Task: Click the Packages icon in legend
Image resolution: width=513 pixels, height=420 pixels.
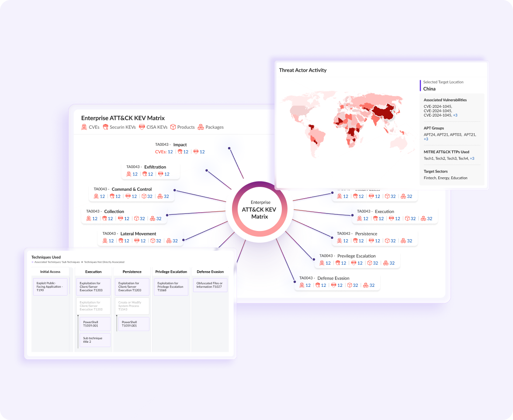Action: [201, 127]
